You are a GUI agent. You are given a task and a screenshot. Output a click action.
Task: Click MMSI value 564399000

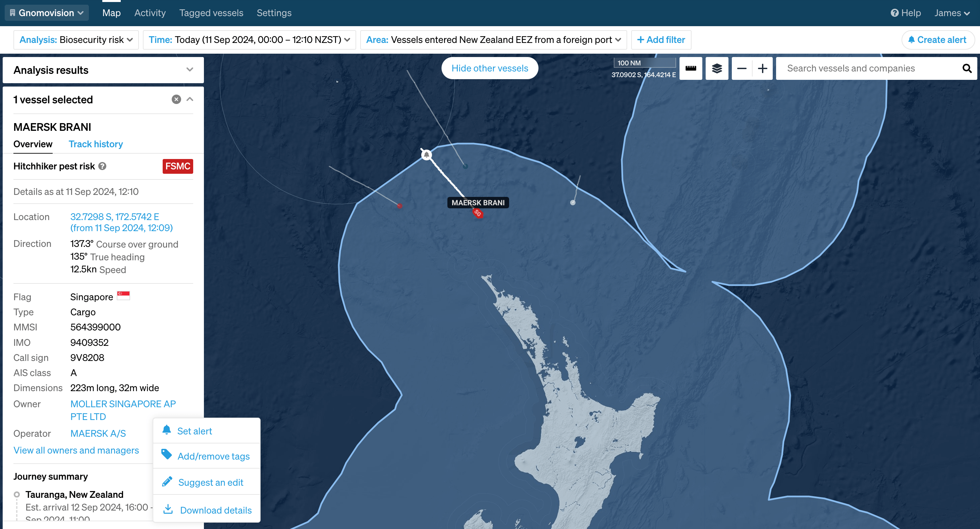(x=95, y=327)
